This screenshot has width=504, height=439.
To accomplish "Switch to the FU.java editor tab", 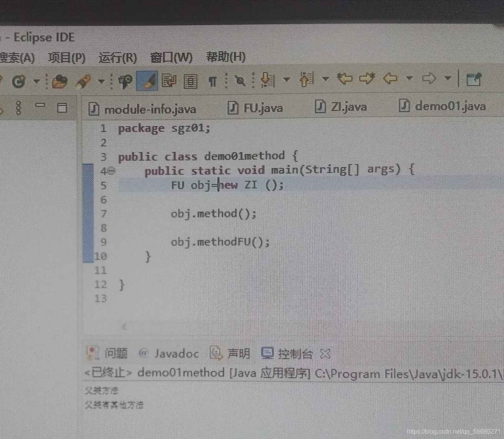I will (x=255, y=108).
